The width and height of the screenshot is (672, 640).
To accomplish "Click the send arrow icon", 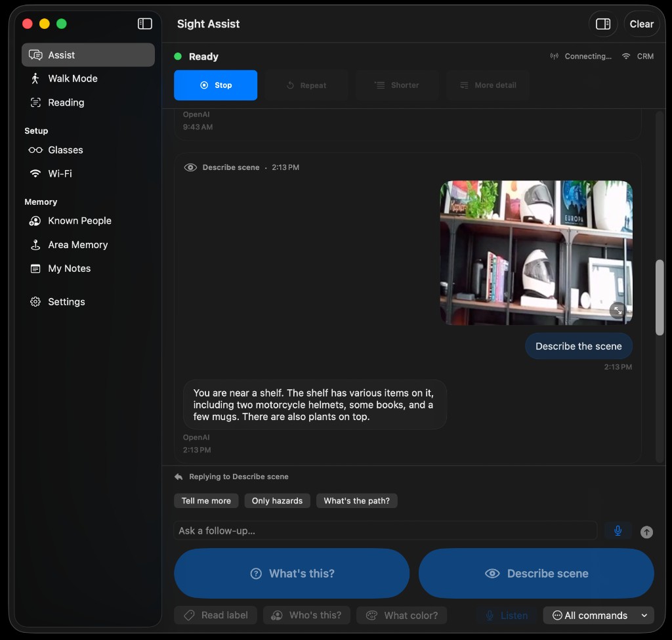I will coord(646,532).
